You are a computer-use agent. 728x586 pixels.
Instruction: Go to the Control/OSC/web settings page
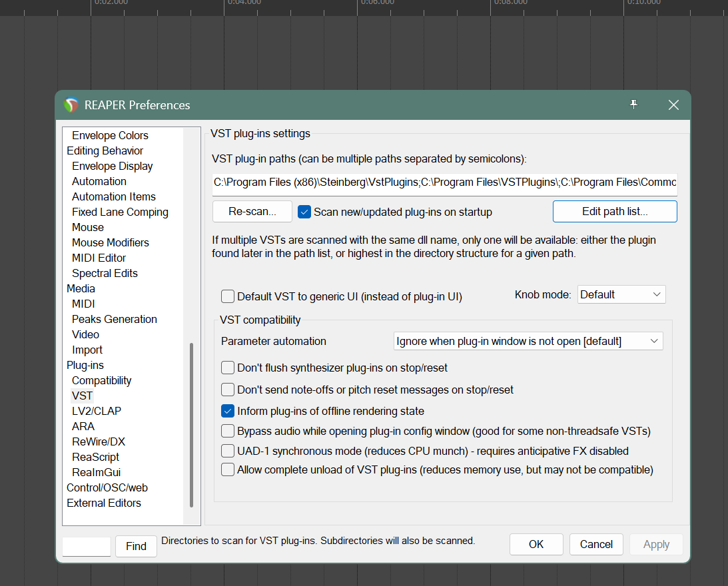tap(107, 487)
